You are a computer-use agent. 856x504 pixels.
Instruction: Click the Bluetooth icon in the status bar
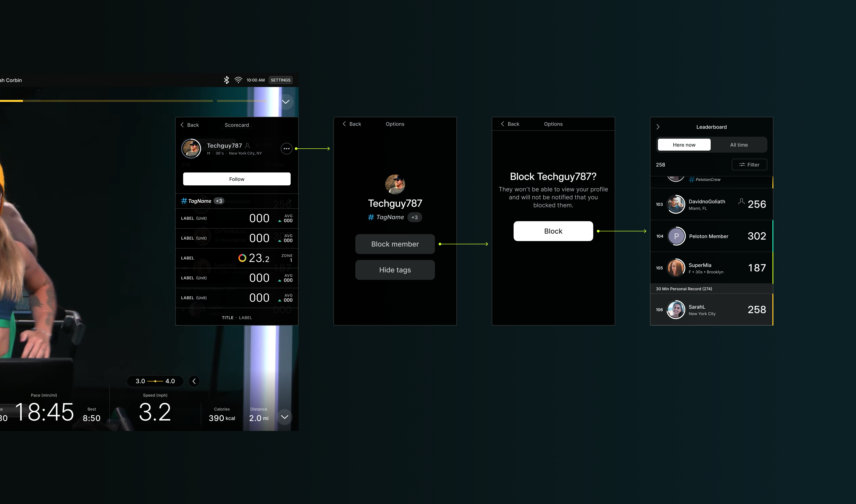226,80
